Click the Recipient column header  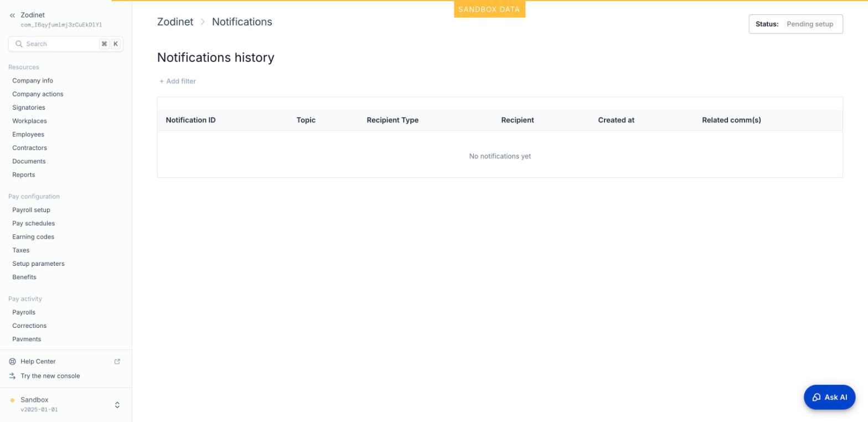(518, 120)
